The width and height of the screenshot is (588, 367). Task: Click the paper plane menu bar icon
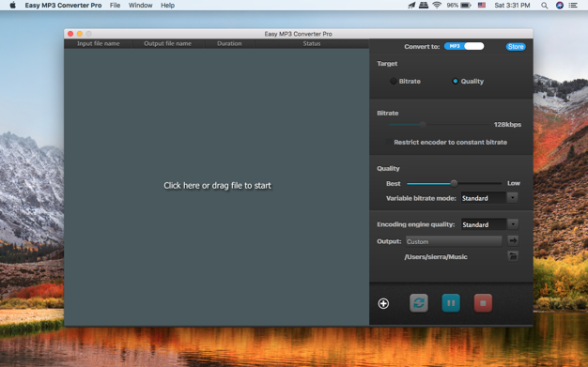coord(411,6)
